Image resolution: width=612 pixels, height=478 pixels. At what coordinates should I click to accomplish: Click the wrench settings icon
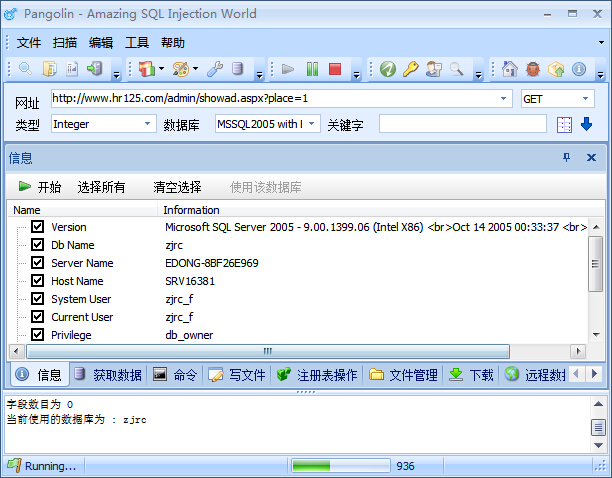pos(215,69)
